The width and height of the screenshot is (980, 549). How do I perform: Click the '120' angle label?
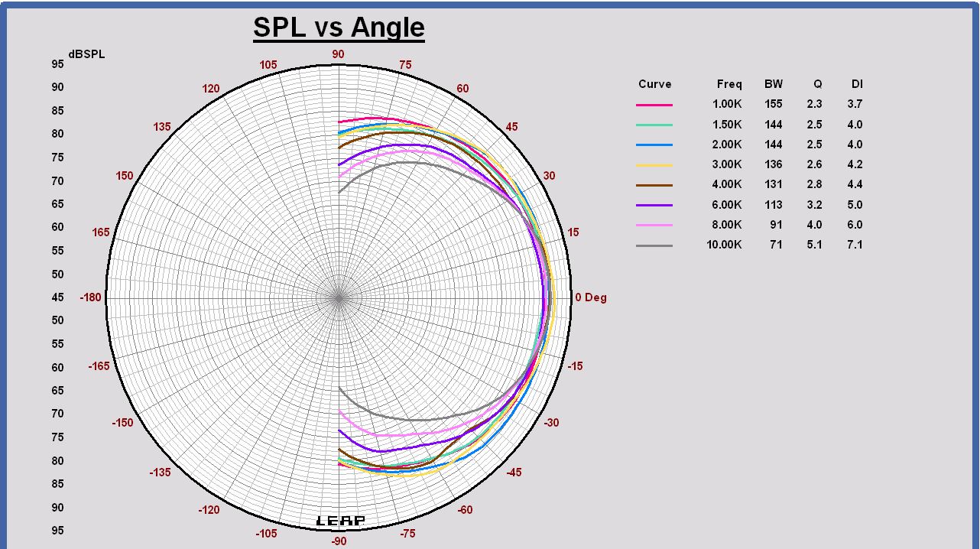(x=211, y=89)
